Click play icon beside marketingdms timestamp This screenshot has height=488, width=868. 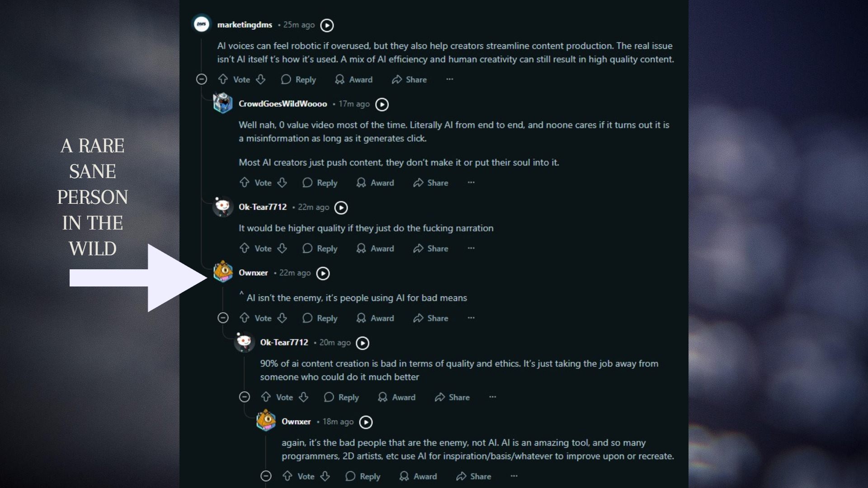327,25
